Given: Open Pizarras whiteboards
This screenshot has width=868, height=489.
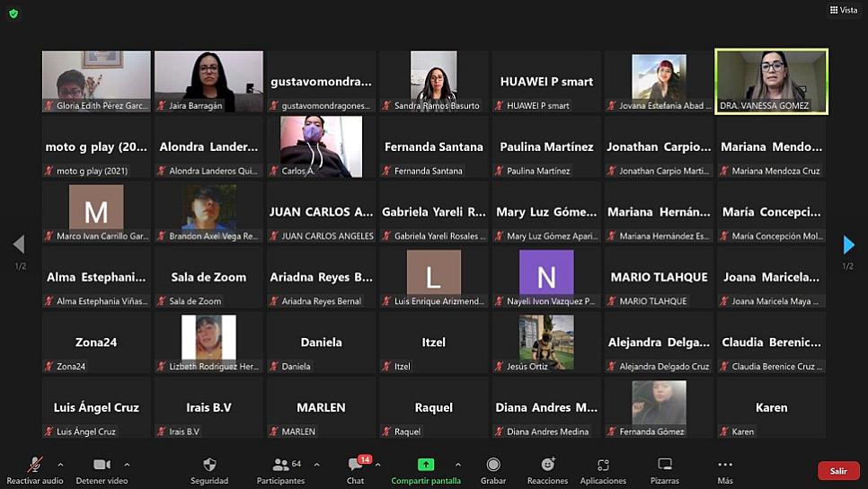Looking at the screenshot, I should pos(665,465).
